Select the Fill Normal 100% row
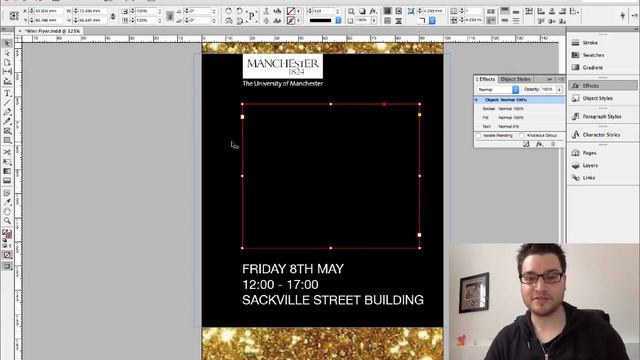The width and height of the screenshot is (640, 360). tap(519, 118)
